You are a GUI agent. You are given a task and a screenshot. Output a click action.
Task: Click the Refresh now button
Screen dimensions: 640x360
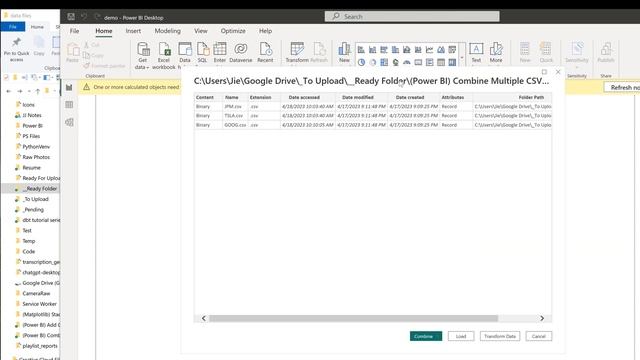tap(622, 87)
